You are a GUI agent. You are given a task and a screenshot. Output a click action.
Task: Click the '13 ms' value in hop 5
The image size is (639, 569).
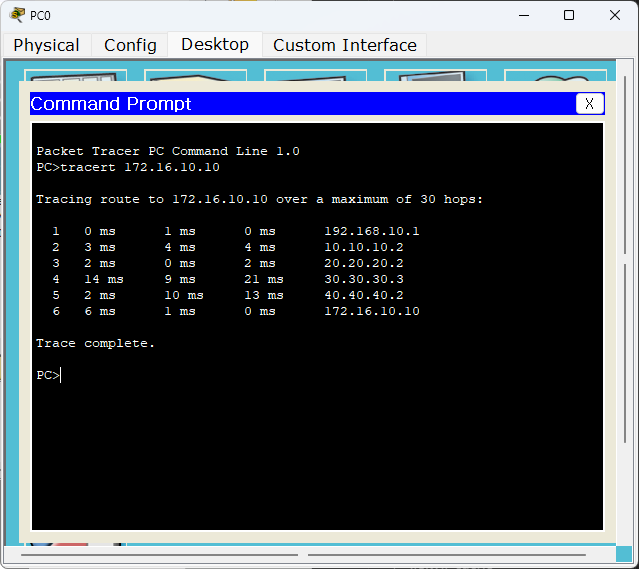click(x=264, y=295)
